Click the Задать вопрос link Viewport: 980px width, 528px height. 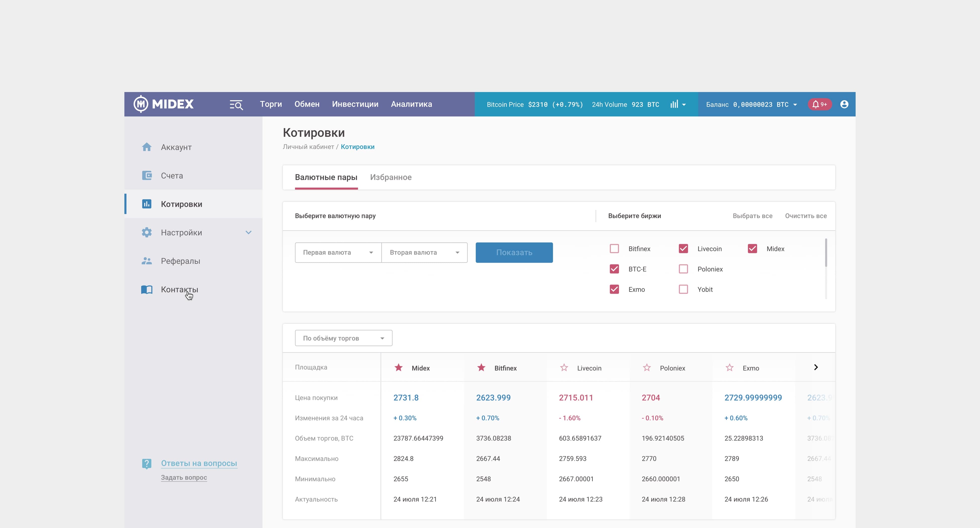coord(184,477)
